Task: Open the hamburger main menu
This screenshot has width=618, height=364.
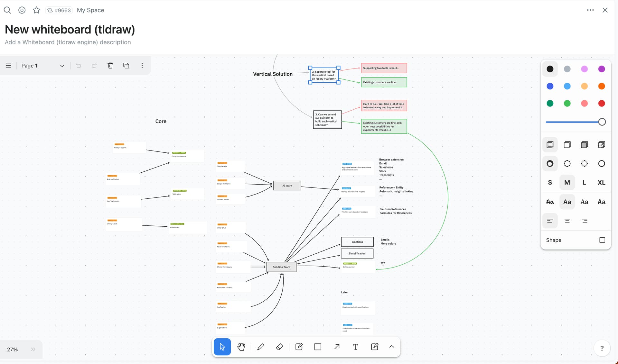Action: pyautogui.click(x=8, y=66)
